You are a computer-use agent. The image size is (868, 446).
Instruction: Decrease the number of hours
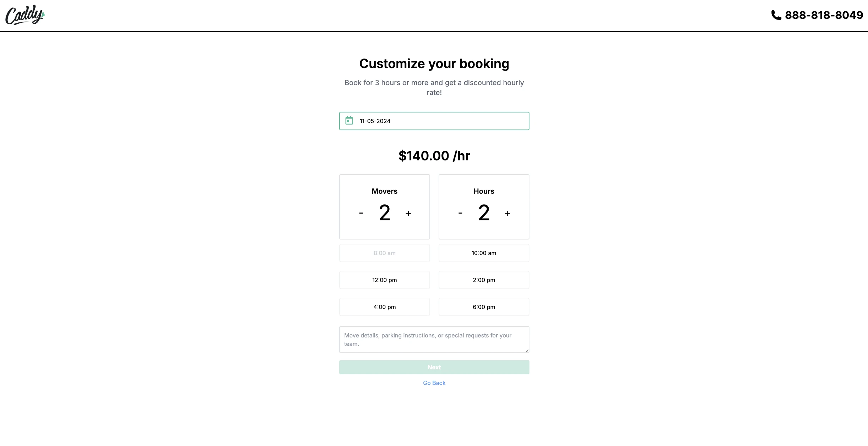coord(460,213)
